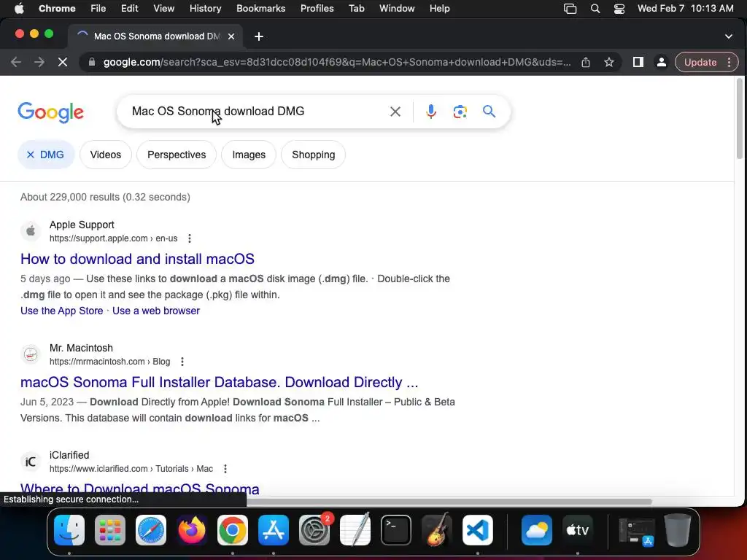The height and width of the screenshot is (560, 747).
Task: Open Spotlight search in the menu bar
Action: (595, 9)
